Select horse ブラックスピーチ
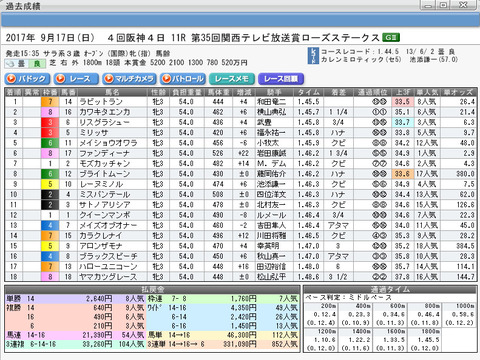The width and height of the screenshot is (480, 360). 108,256
